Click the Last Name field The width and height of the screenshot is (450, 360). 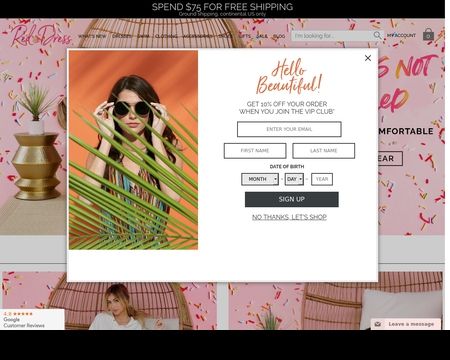(x=324, y=151)
